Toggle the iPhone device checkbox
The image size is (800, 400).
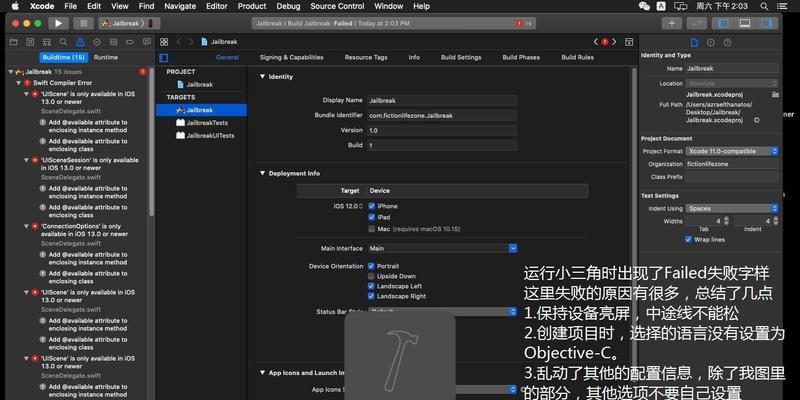pos(371,206)
